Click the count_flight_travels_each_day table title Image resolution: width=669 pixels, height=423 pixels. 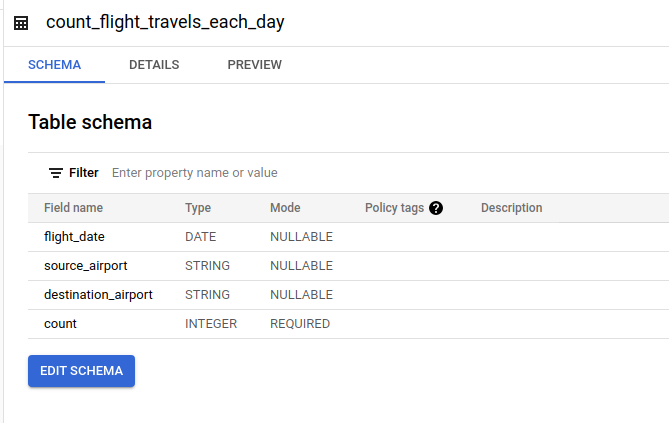click(165, 22)
